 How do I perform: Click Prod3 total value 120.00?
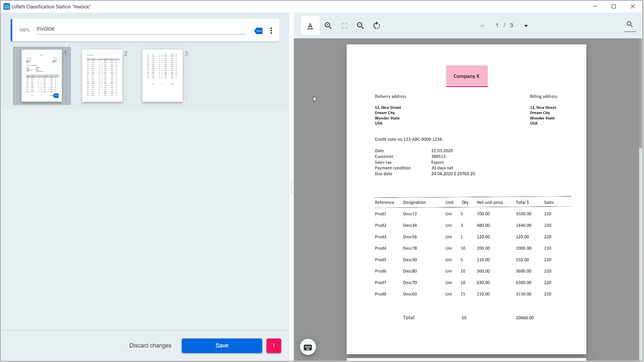[x=522, y=237]
